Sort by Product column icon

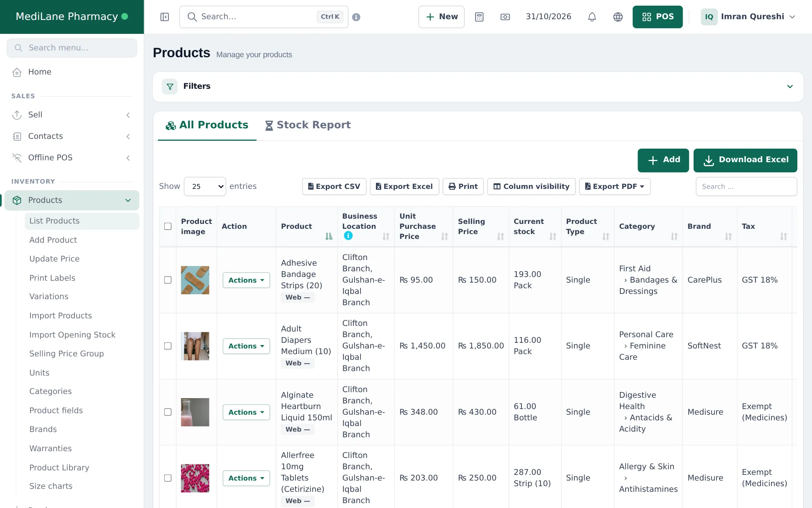pos(329,236)
